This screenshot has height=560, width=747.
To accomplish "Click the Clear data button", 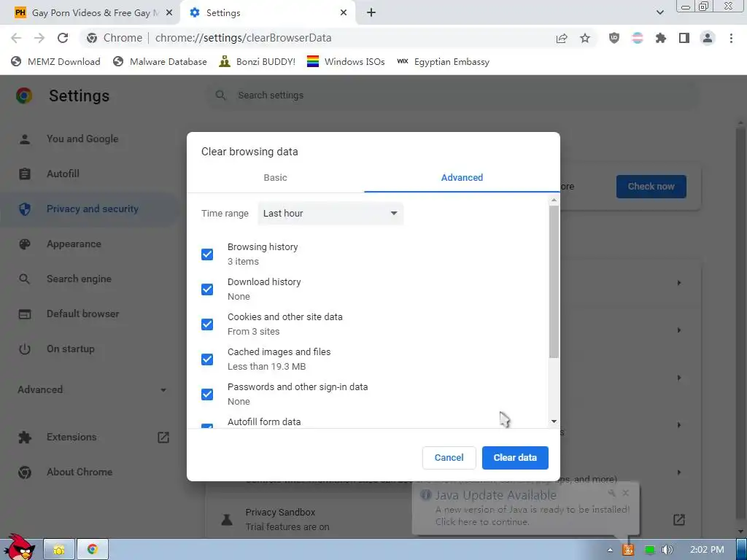I will coord(515,458).
